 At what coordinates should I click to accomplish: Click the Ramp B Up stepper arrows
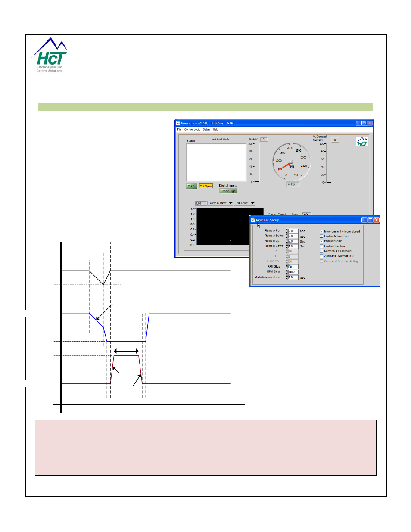click(287, 241)
